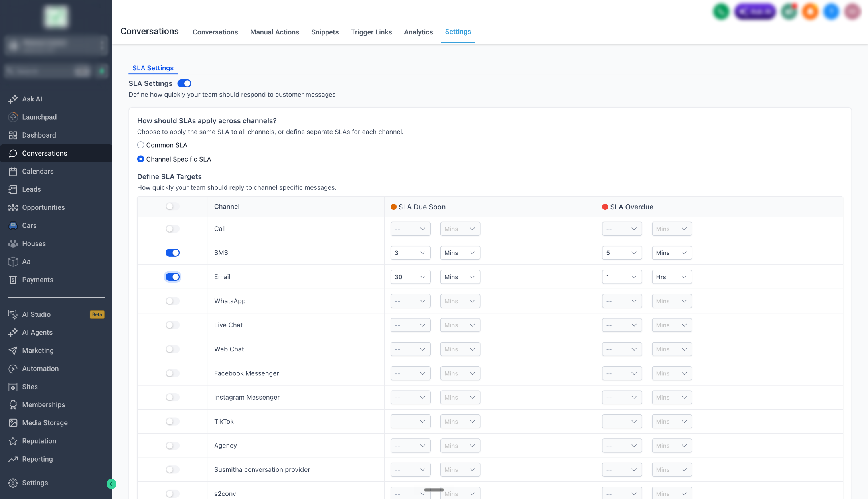Open the Manual Actions tab

(x=274, y=32)
